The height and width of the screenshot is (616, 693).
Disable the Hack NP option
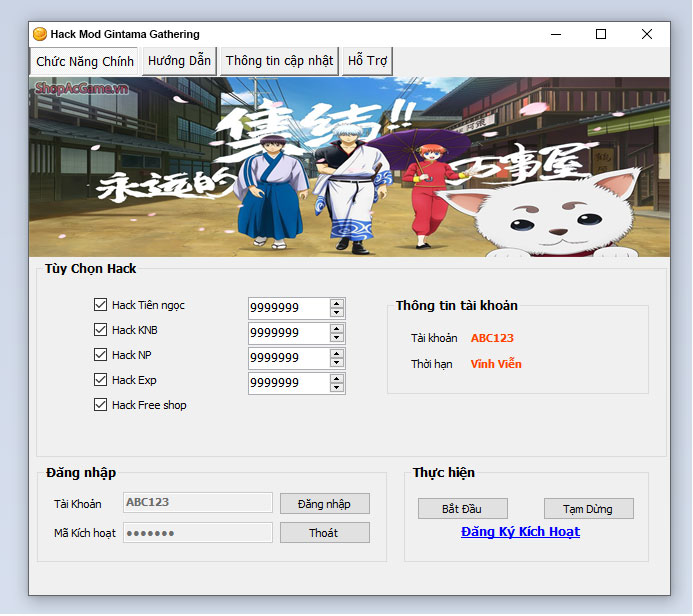click(x=100, y=354)
